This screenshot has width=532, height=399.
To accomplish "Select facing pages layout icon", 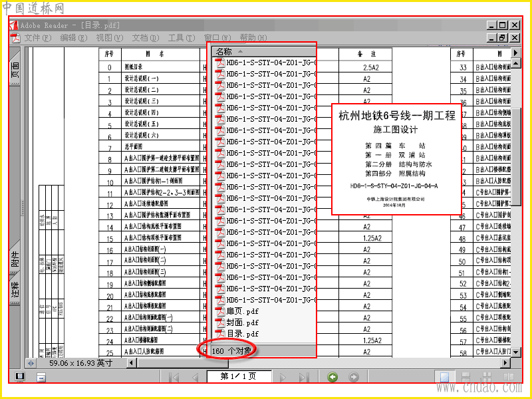I will [509, 376].
